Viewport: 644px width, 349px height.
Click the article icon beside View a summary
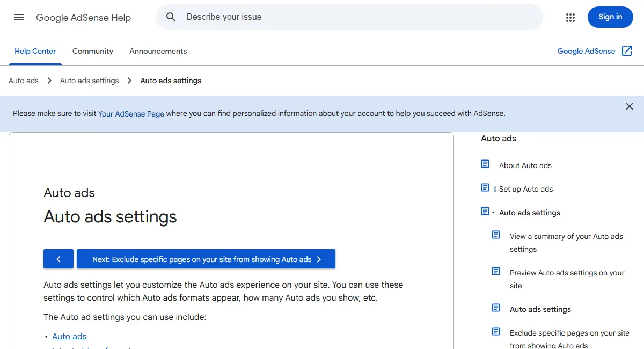pyautogui.click(x=496, y=235)
